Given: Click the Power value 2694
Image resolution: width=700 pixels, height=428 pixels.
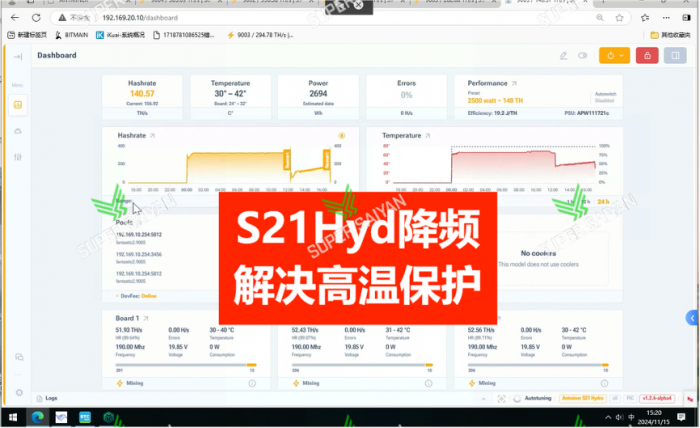Looking at the screenshot, I should coord(318,94).
